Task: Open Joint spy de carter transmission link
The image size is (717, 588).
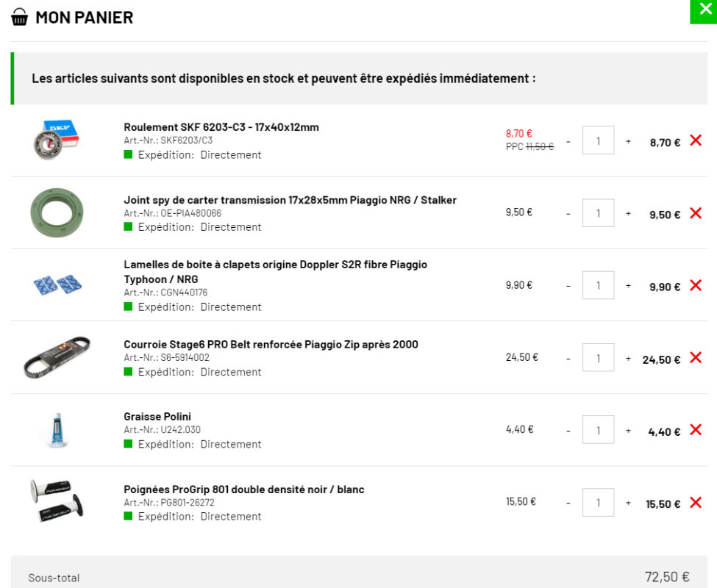Action: tap(290, 200)
